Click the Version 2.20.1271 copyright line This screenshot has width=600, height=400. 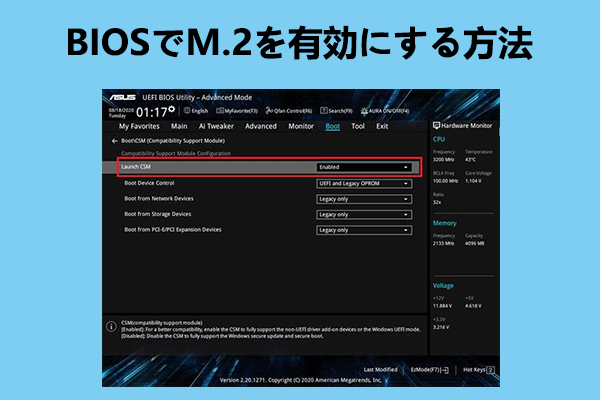pos(301,380)
